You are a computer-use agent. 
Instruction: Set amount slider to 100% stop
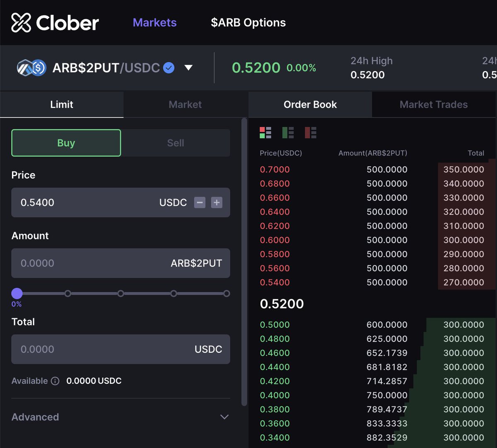pos(227,294)
